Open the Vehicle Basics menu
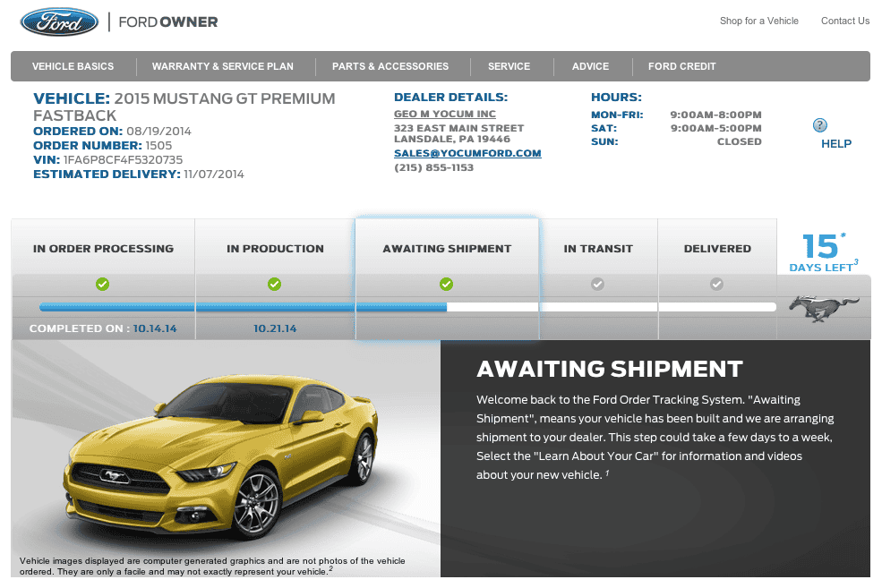The height and width of the screenshot is (588, 882). tap(73, 66)
